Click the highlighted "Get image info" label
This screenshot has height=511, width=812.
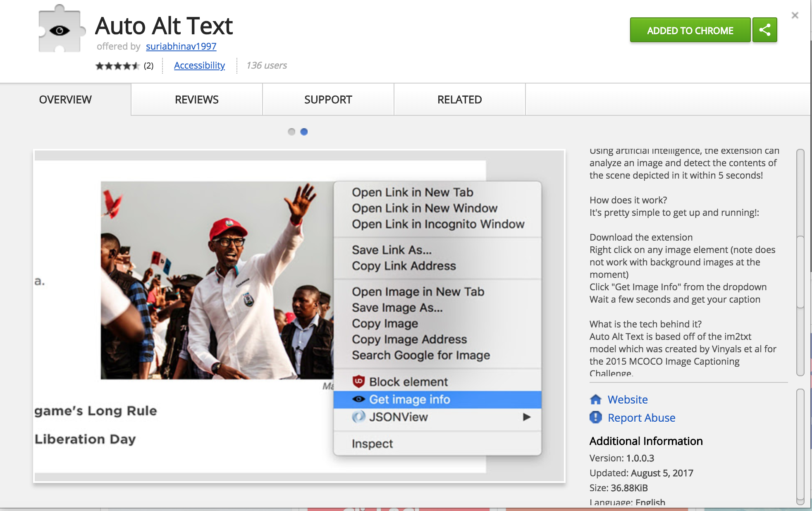pyautogui.click(x=409, y=399)
